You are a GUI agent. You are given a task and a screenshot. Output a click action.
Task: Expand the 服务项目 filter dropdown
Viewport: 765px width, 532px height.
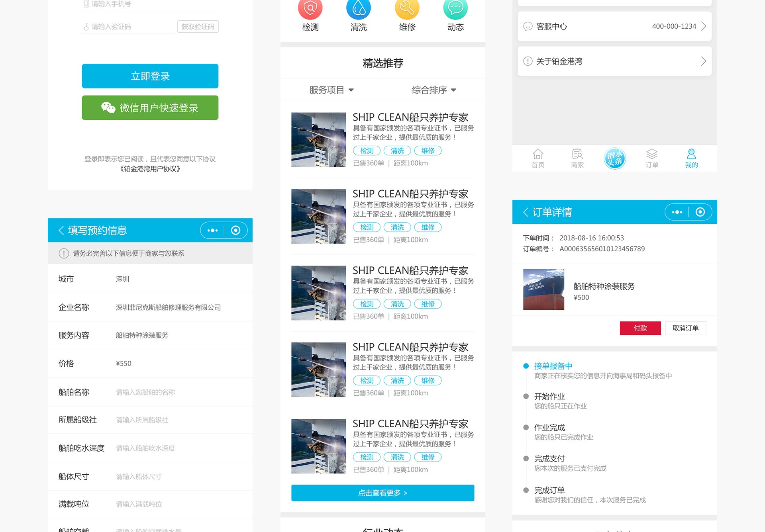click(x=331, y=90)
